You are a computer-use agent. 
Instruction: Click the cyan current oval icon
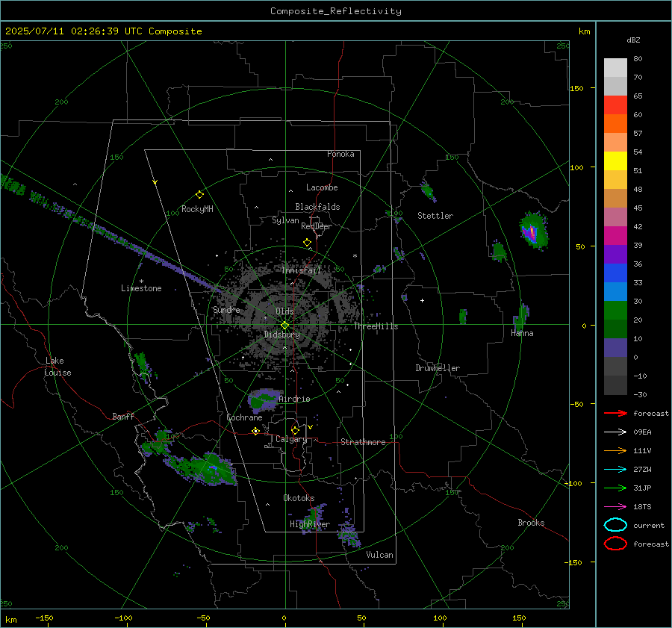tap(615, 525)
